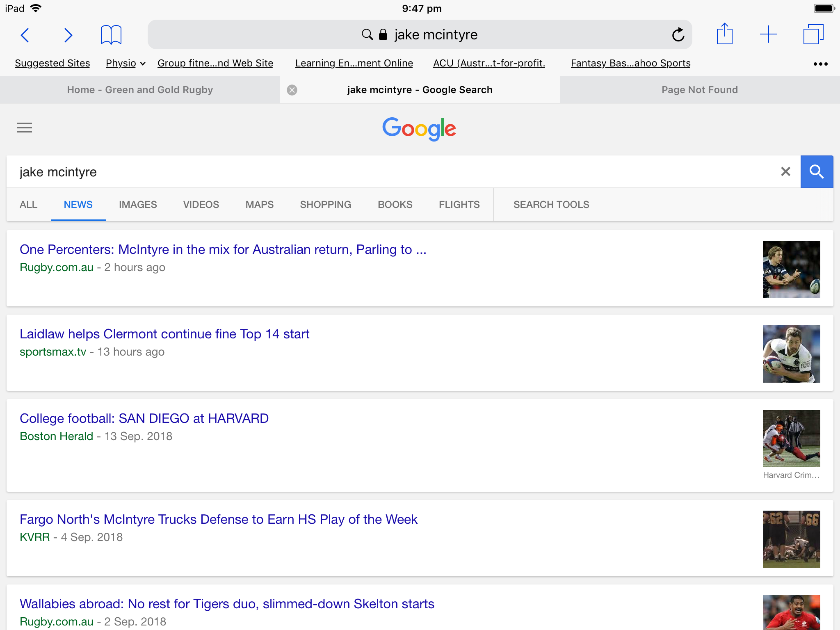The height and width of the screenshot is (630, 840).
Task: Open the share sheet icon
Action: pos(724,34)
